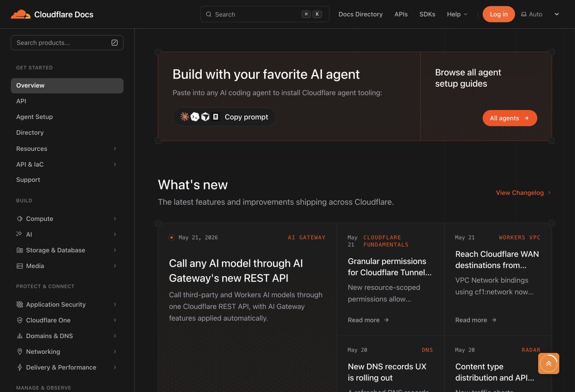The height and width of the screenshot is (392, 575).
Task: Click the WORKERS VPC category tag
Action: point(519,237)
